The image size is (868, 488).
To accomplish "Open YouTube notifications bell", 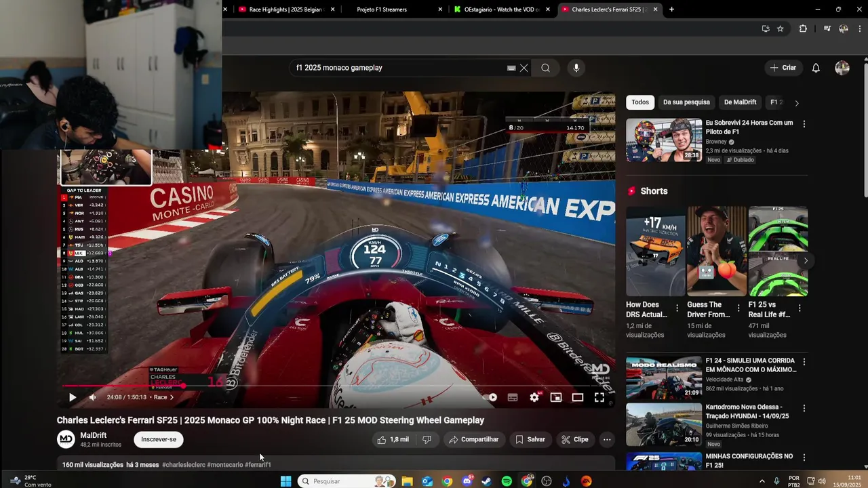I will pos(816,68).
